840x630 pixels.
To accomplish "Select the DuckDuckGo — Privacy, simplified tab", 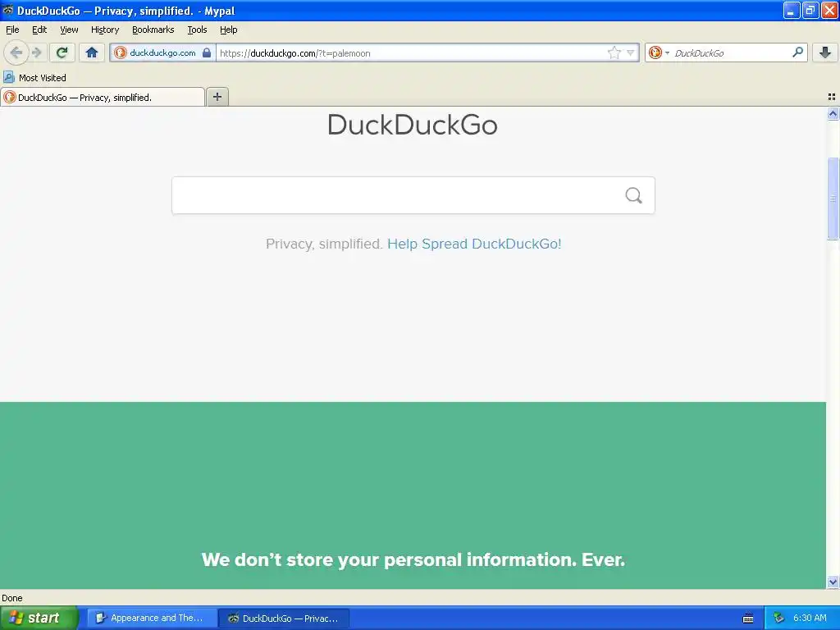I will coord(103,97).
